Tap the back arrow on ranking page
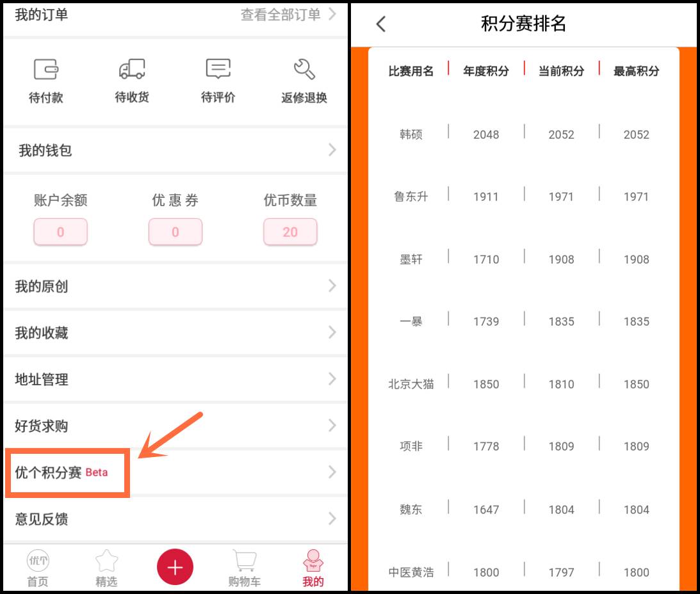 click(x=381, y=24)
